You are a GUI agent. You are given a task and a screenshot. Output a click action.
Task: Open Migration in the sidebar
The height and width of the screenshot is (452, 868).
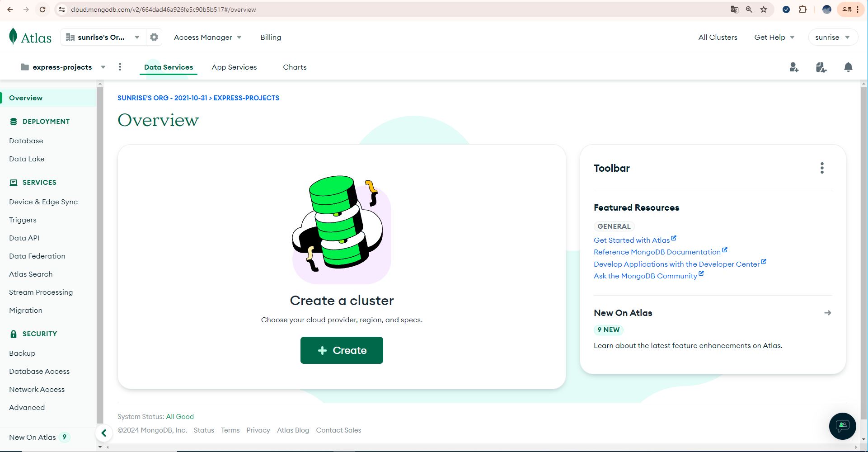point(26,310)
